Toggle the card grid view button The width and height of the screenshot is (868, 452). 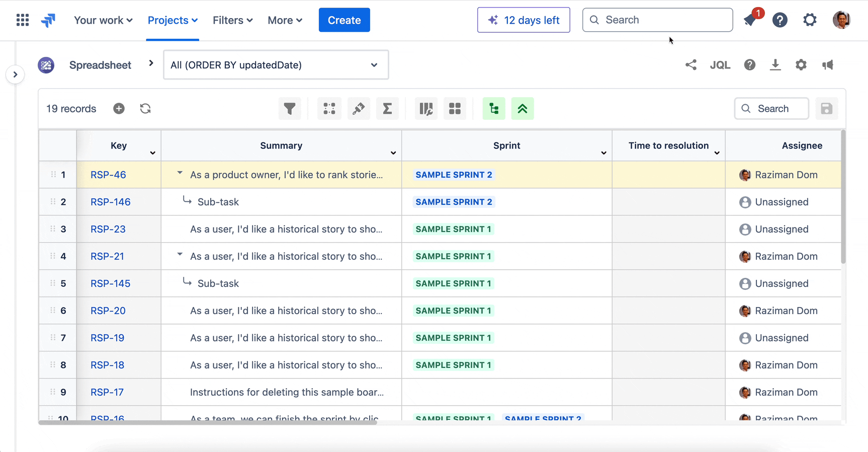coord(455,109)
